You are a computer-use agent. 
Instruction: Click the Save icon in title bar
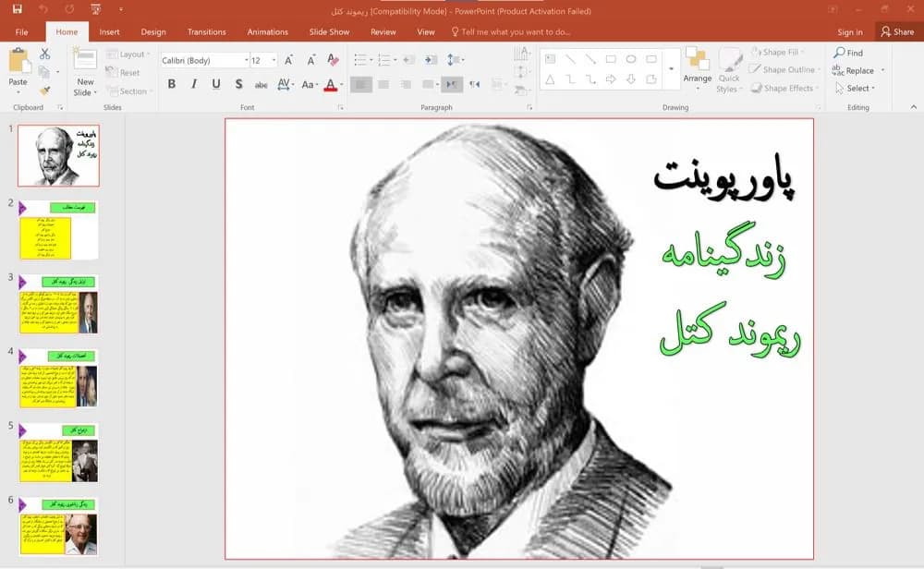(x=17, y=9)
